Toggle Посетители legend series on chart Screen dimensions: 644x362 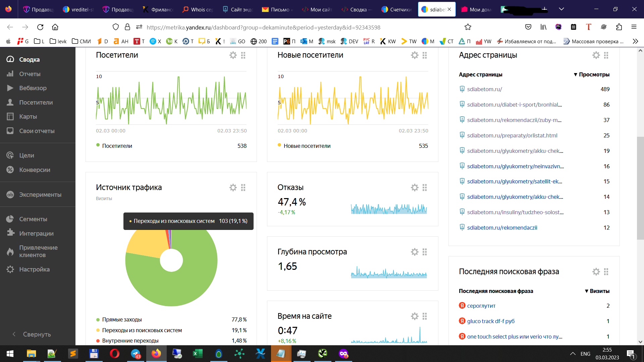(117, 146)
